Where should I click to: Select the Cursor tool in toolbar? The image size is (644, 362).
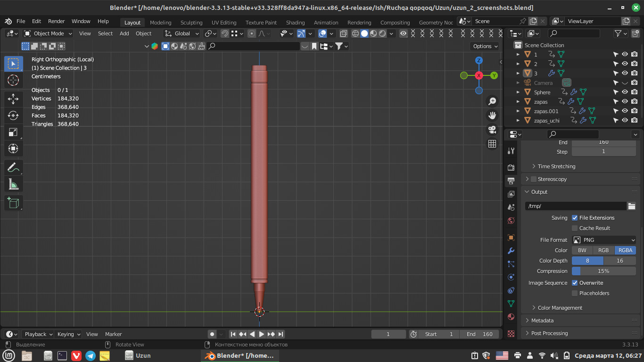tap(13, 80)
